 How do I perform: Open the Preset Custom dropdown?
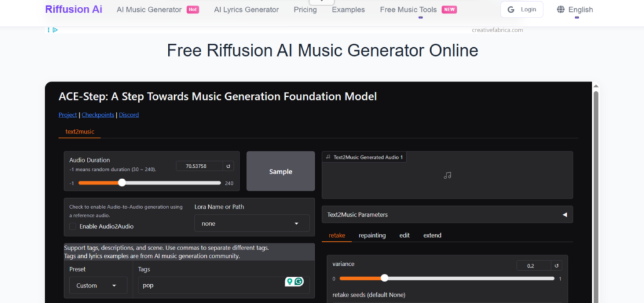[x=98, y=285]
